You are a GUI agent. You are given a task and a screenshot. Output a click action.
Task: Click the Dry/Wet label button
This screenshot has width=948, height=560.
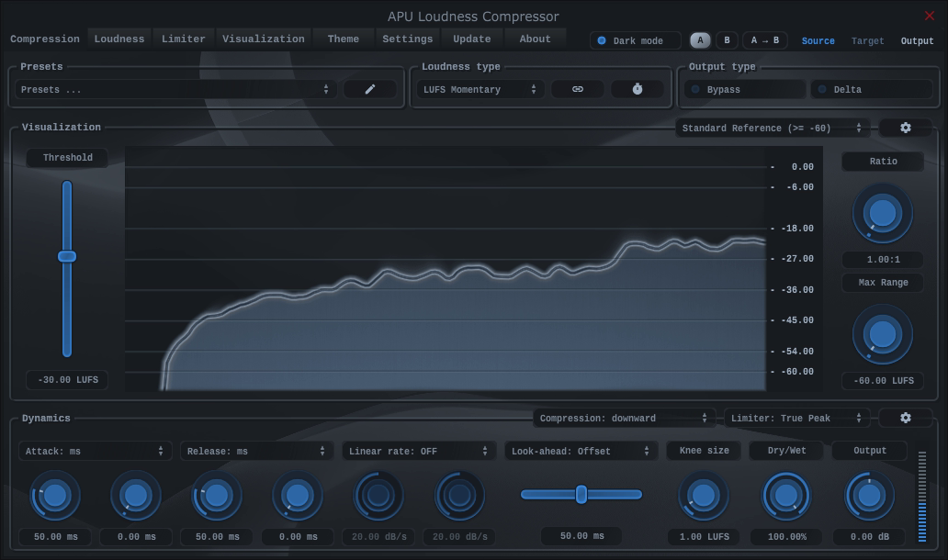[786, 451]
